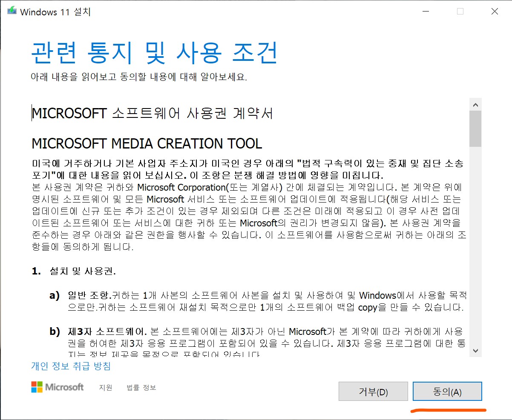This screenshot has height=420, width=512.
Task: Click the 동의(A) accept button
Action: pyautogui.click(x=447, y=391)
